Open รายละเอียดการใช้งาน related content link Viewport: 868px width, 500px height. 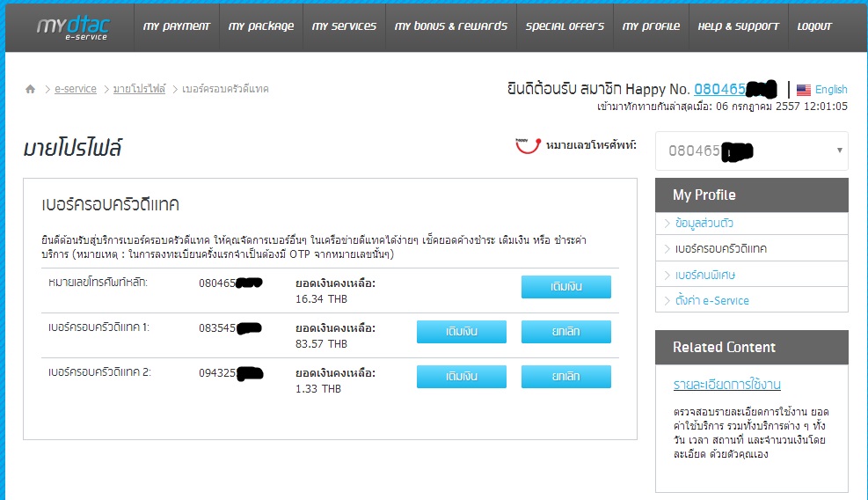point(726,384)
